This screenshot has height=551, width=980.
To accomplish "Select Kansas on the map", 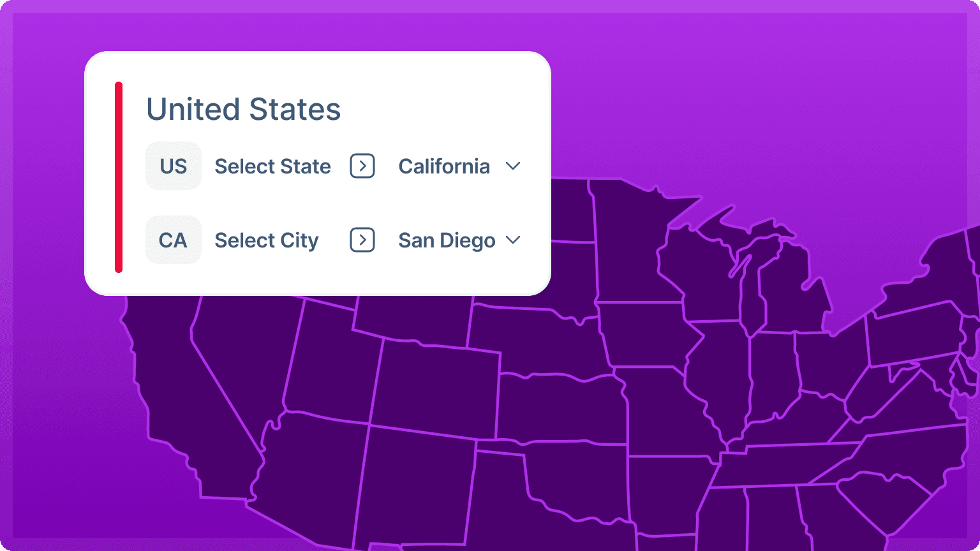I will (561, 408).
